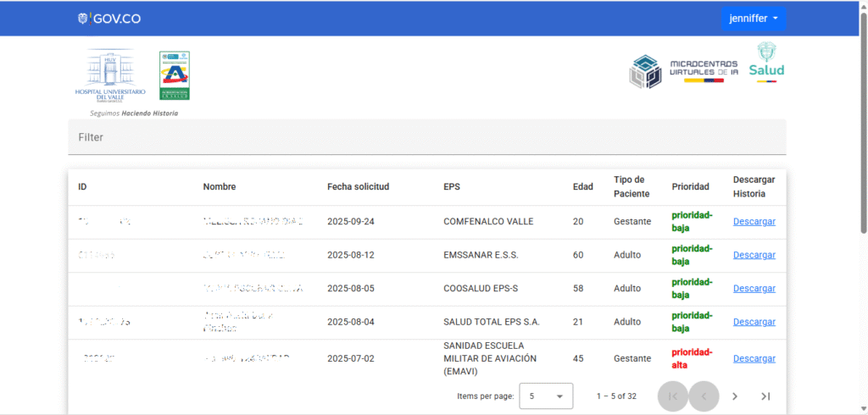Screen dimensions: 868x415
Task: Download history for EMSSANAR E.S.S. patient
Action: [754, 255]
